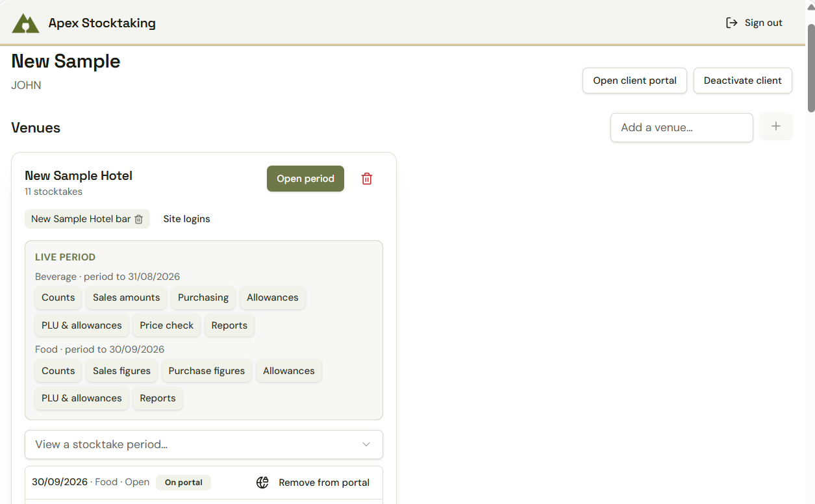Click the On portal badge
This screenshot has width=815, height=504.
pyautogui.click(x=183, y=483)
